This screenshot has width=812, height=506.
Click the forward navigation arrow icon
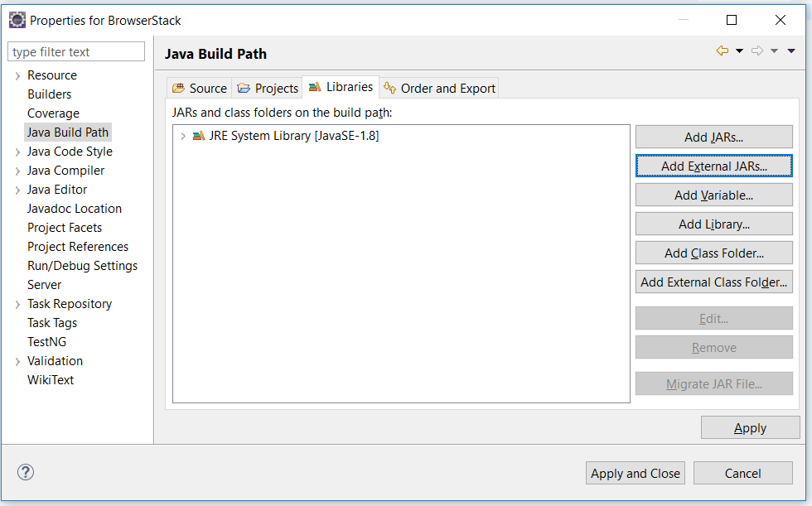757,51
